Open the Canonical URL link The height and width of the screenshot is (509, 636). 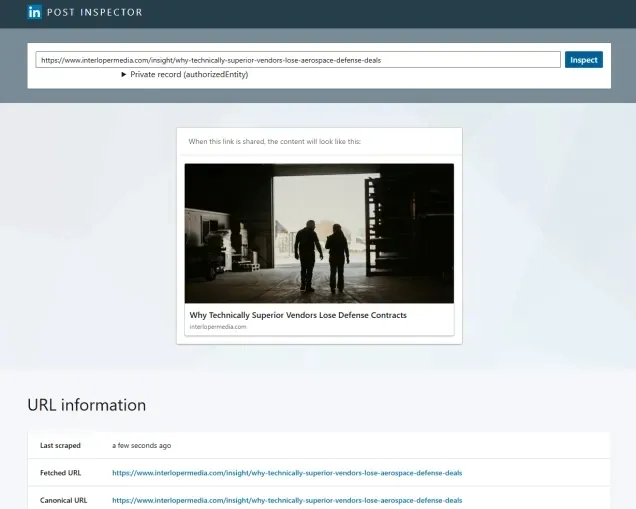click(x=287, y=499)
